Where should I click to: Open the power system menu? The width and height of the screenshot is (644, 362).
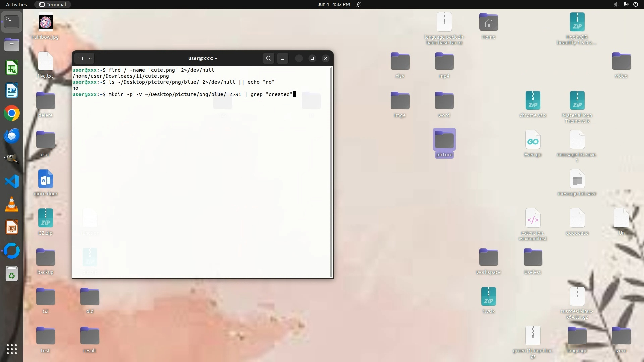tap(636, 4)
